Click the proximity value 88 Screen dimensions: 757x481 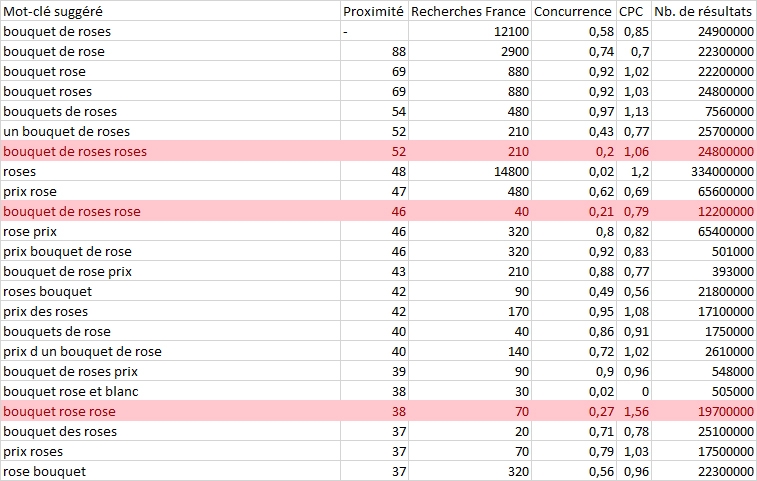point(374,51)
